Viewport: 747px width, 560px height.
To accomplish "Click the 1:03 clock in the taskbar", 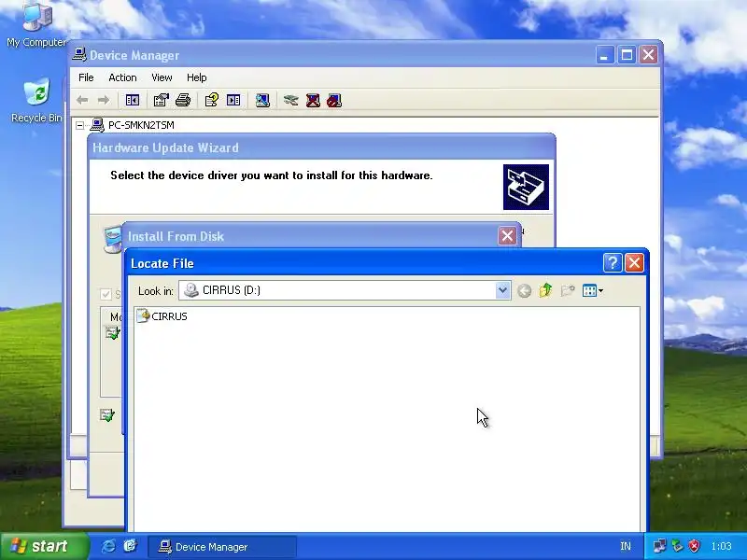I will tap(721, 546).
